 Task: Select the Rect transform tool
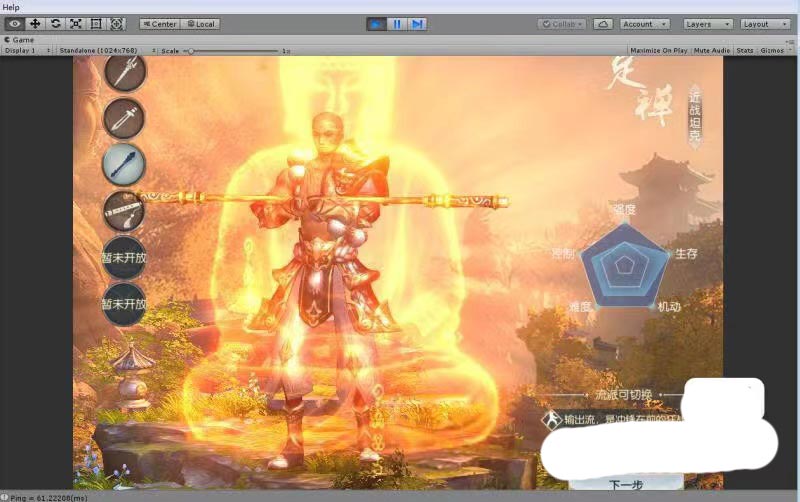[96, 24]
